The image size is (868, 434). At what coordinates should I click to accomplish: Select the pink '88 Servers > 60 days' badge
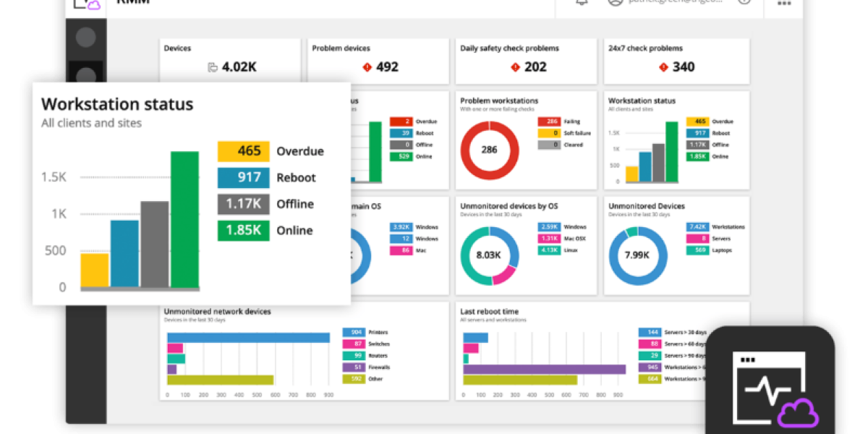point(650,344)
